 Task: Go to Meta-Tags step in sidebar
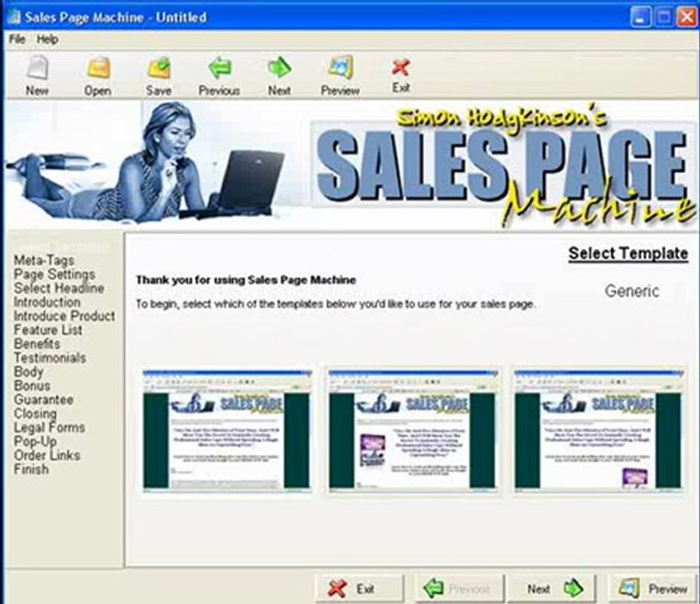pyautogui.click(x=44, y=260)
